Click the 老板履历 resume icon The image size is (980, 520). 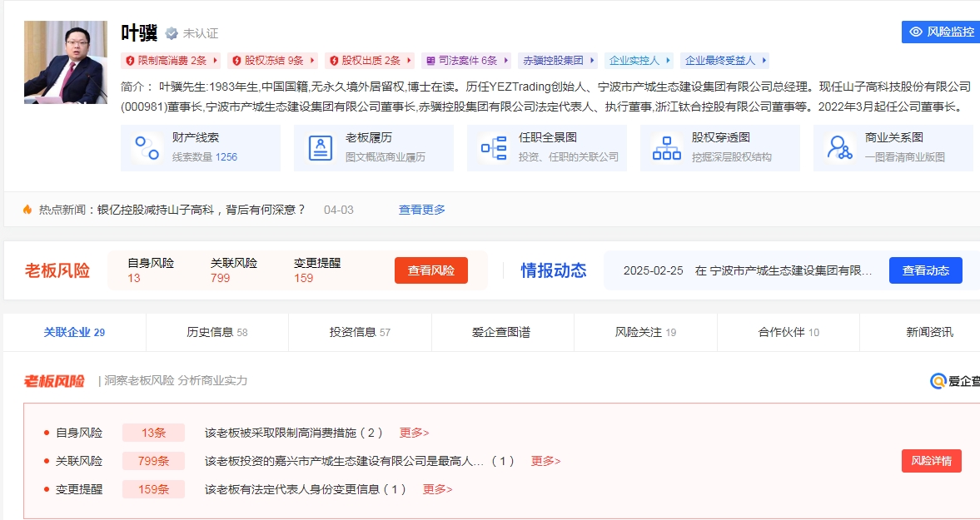(320, 148)
